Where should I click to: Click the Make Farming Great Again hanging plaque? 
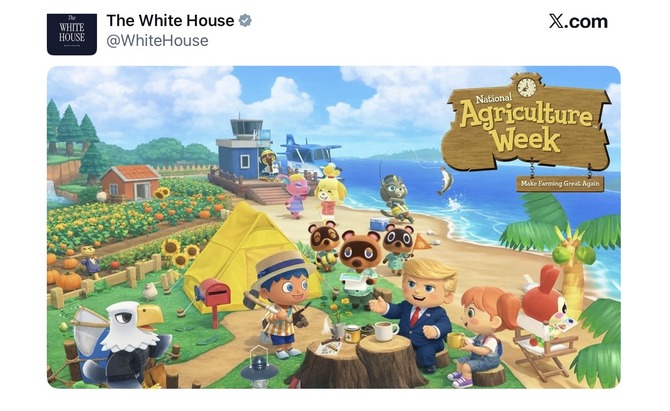(560, 184)
